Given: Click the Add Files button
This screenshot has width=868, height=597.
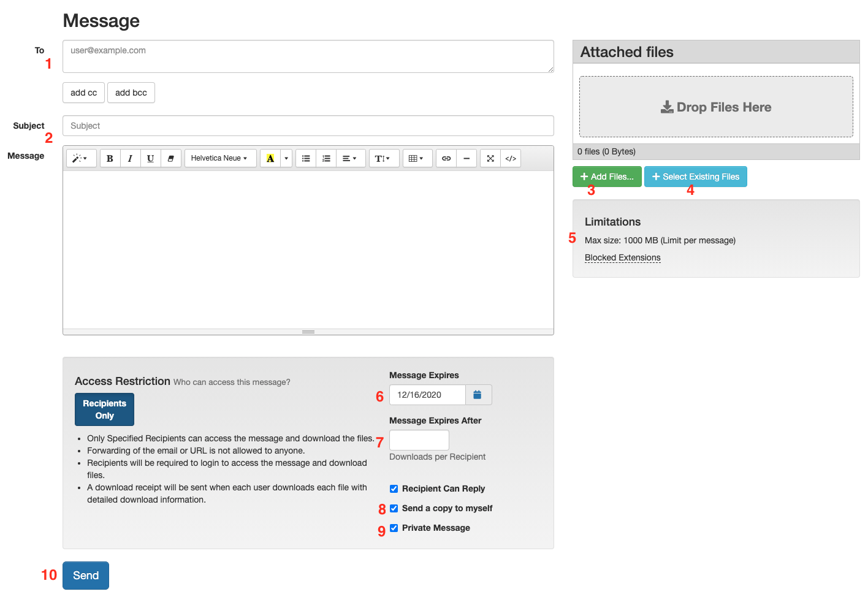Looking at the screenshot, I should (x=607, y=177).
